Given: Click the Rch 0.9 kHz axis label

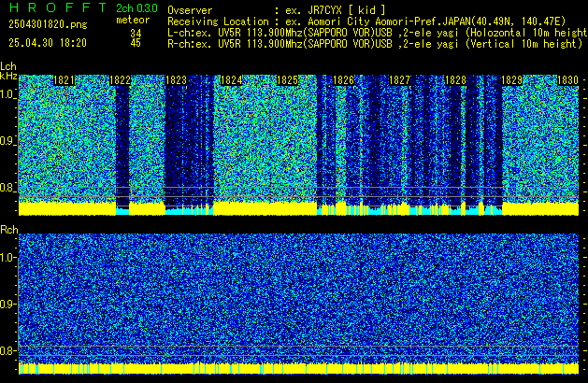Looking at the screenshot, I should tap(7, 304).
